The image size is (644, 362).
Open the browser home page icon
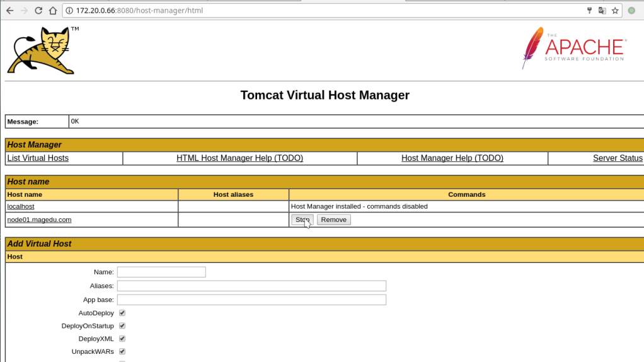point(53,11)
